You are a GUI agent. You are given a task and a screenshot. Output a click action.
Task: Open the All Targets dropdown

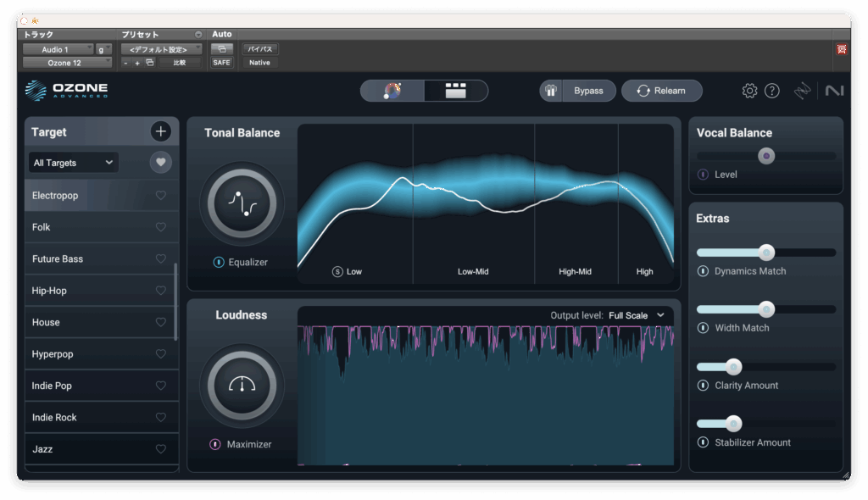73,163
